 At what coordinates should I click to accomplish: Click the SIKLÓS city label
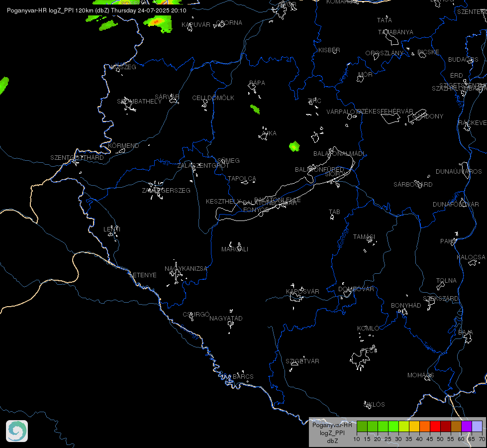click(x=374, y=405)
